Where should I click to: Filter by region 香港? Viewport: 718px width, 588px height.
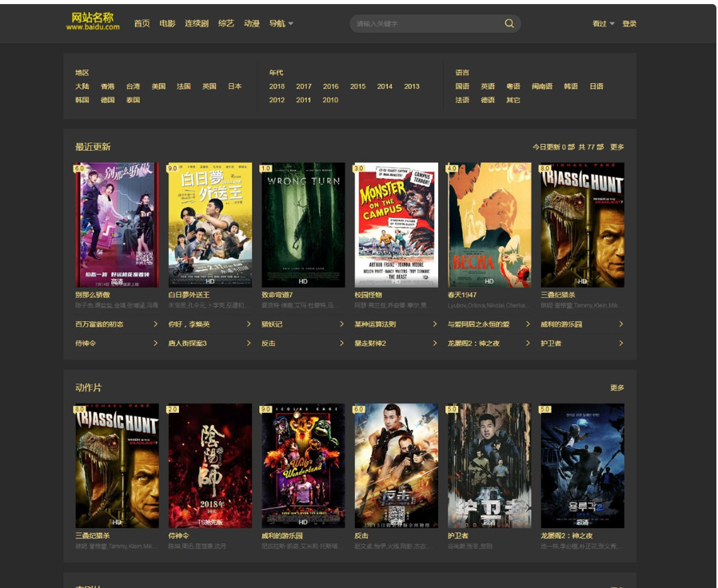coord(107,86)
